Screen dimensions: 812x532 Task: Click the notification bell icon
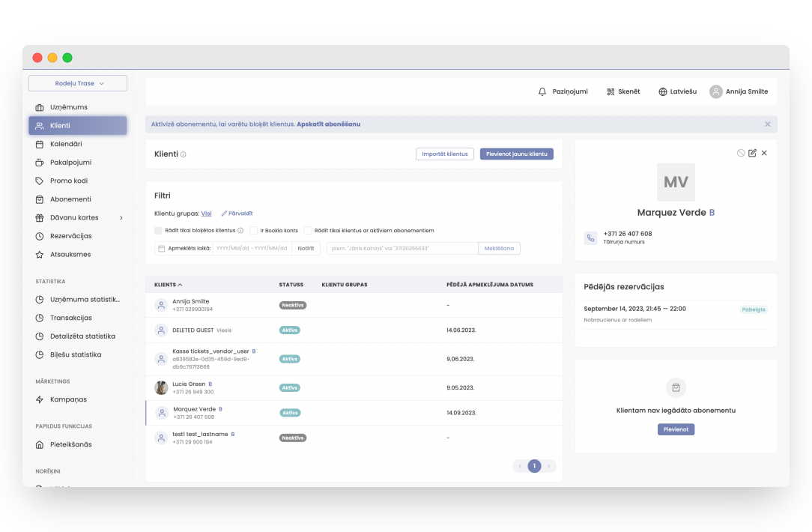click(x=542, y=91)
